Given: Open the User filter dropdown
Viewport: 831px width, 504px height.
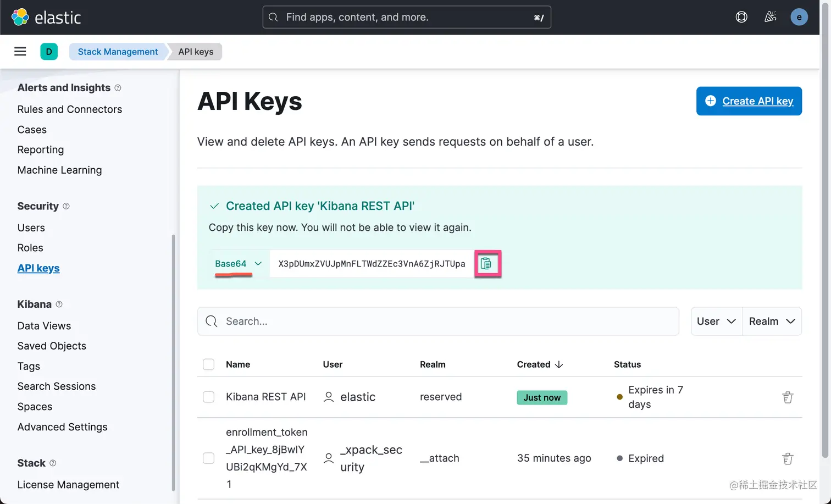Looking at the screenshot, I should pos(716,321).
